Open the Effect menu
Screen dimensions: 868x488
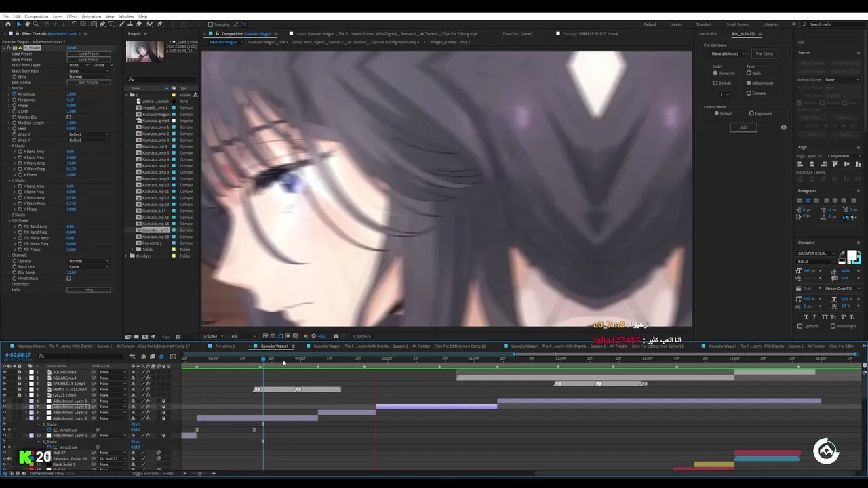72,16
